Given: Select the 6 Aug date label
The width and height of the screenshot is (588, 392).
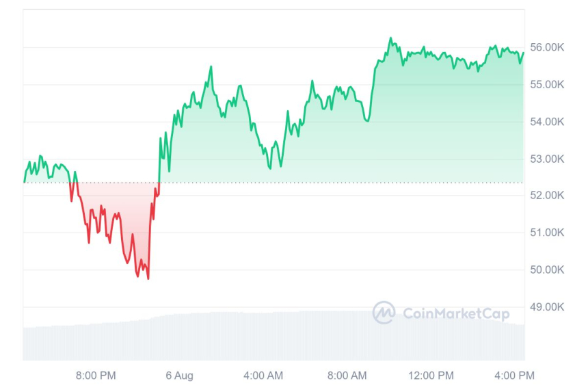Looking at the screenshot, I should [179, 375].
